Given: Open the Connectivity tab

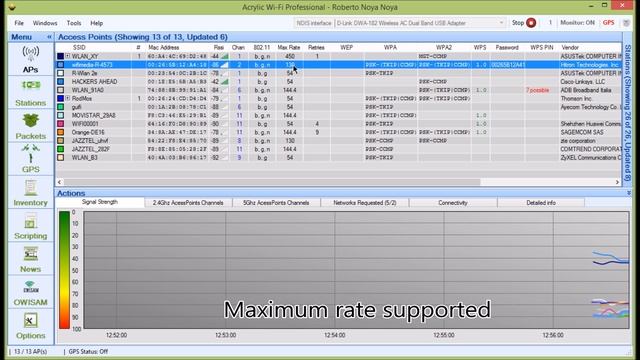Looking at the screenshot, I should pyautogui.click(x=453, y=202).
